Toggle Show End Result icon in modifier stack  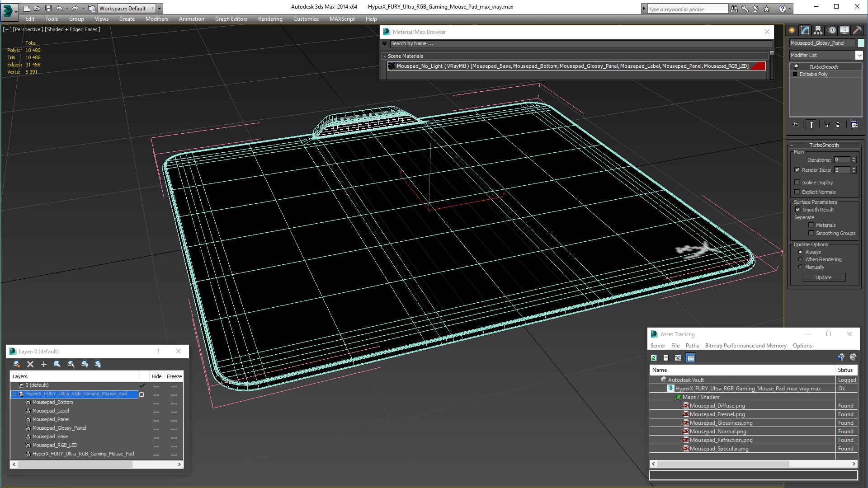811,125
